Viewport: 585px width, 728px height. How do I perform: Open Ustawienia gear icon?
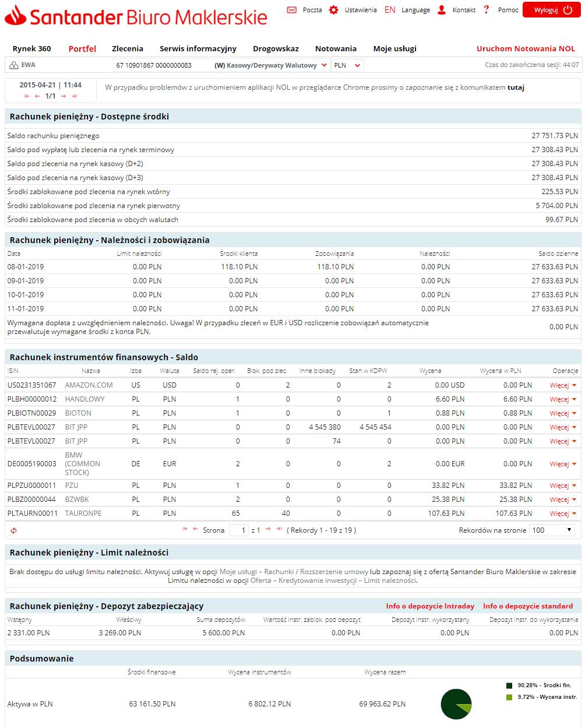click(333, 10)
